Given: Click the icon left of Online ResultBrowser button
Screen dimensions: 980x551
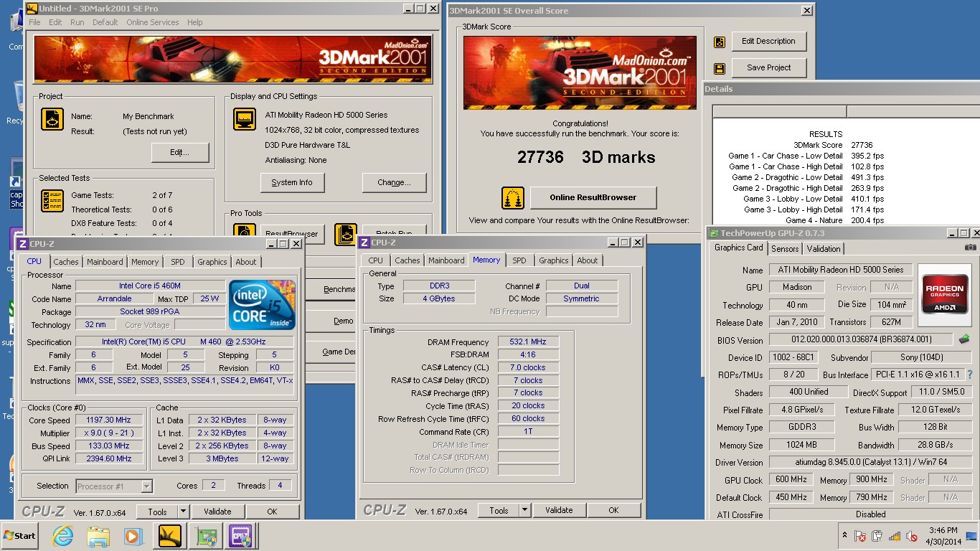Looking at the screenshot, I should coord(512,197).
